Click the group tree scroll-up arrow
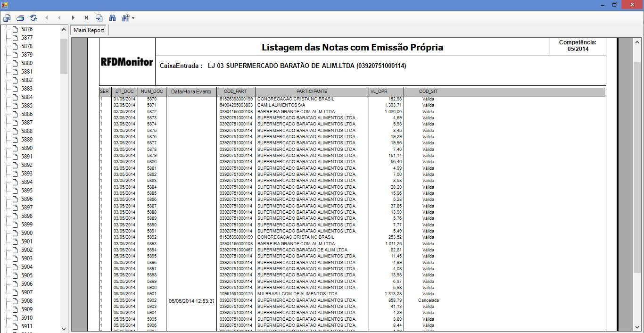644x333 pixels. tap(64, 29)
